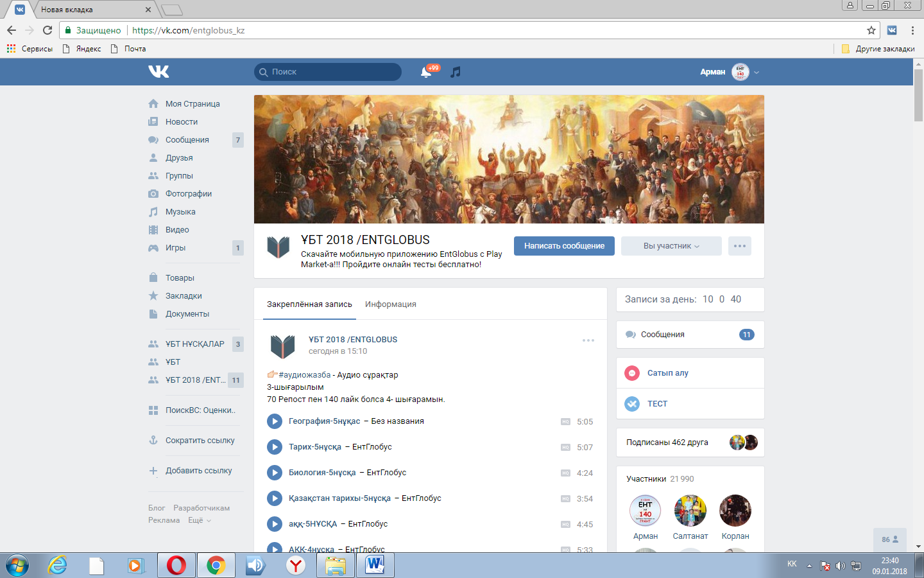Open the group actions three-dot menu
This screenshot has height=578, width=924.
pyautogui.click(x=740, y=246)
